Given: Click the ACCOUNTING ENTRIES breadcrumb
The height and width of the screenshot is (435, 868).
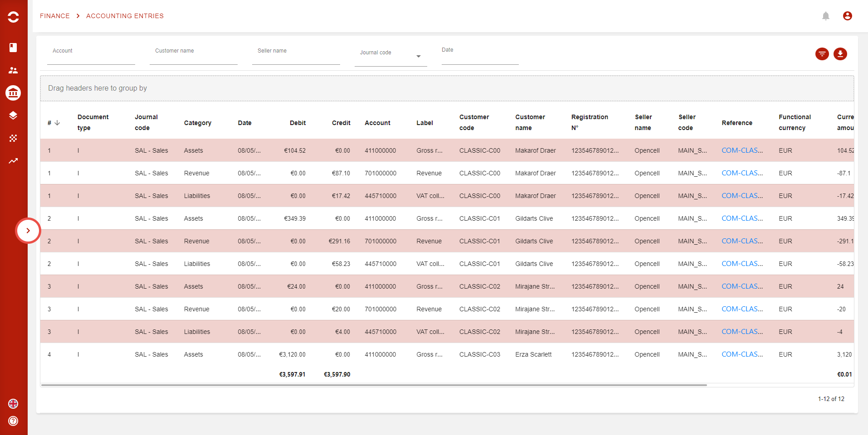Looking at the screenshot, I should click(125, 16).
